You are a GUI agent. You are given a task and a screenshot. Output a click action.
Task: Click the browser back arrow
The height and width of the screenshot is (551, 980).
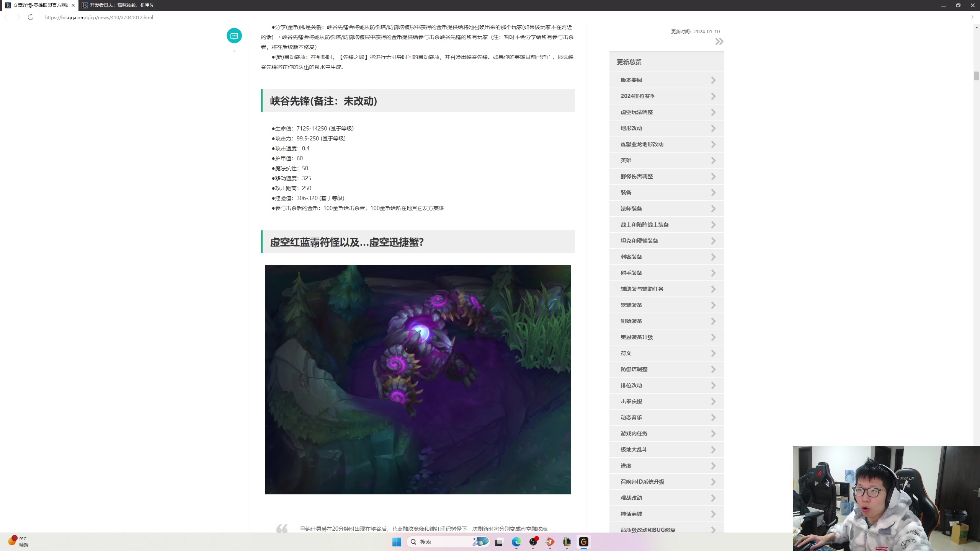pos(6,17)
